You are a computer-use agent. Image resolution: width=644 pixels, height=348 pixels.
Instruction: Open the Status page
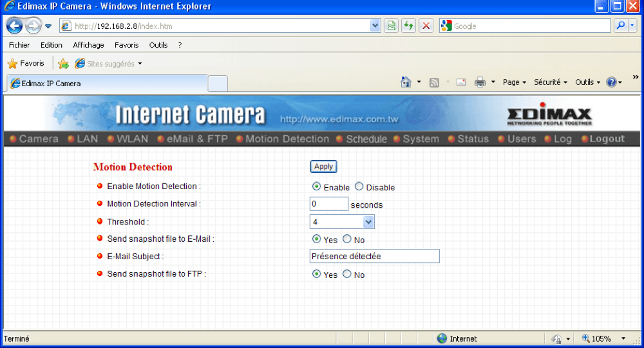coord(469,139)
